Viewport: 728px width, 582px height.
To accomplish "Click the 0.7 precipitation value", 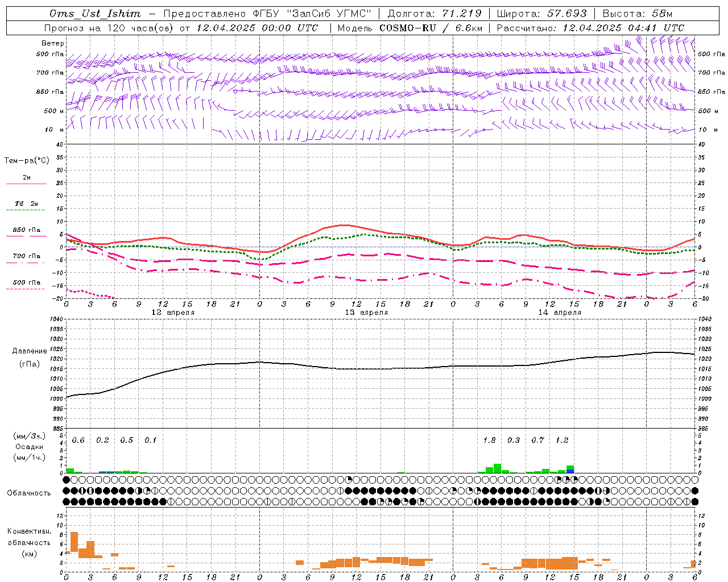I will click(537, 440).
